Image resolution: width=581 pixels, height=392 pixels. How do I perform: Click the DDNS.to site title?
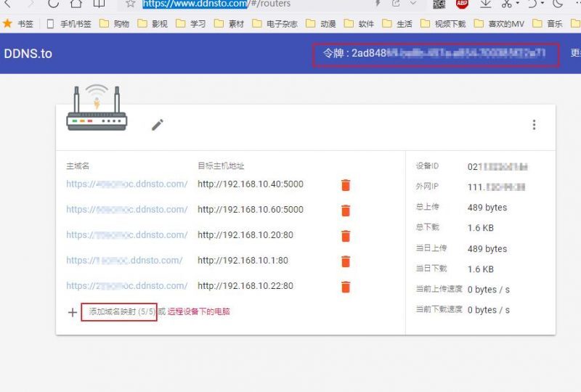pos(28,54)
